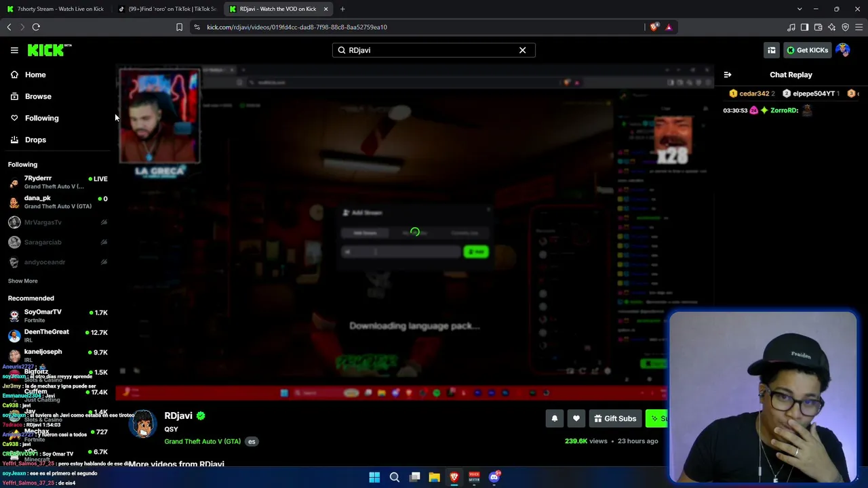Click the VOD video player

pos(414,232)
